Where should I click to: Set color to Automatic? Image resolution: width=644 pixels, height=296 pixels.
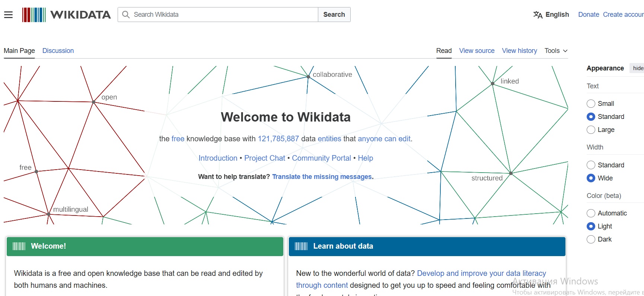(591, 213)
